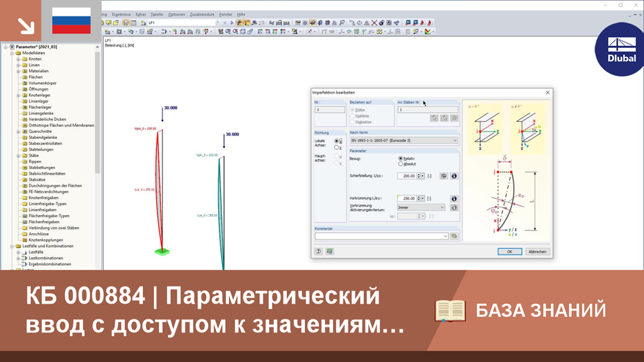Image resolution: width=644 pixels, height=362 pixels.
Task: Click the red X icon in top toolbar
Action: [374, 23]
